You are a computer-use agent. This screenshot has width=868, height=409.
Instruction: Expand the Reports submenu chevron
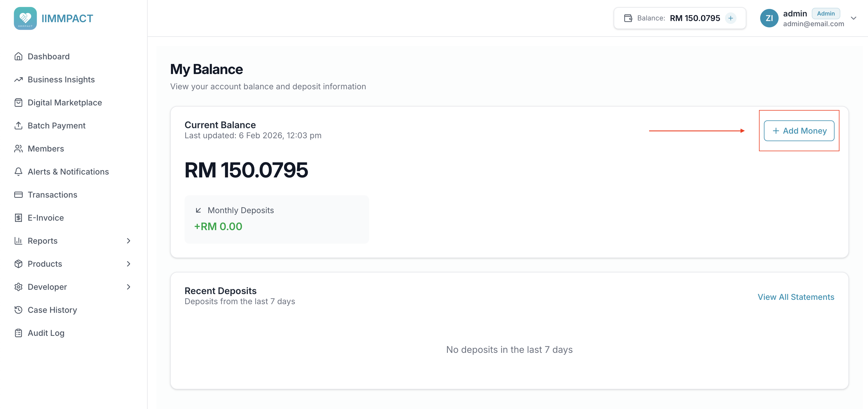point(128,241)
